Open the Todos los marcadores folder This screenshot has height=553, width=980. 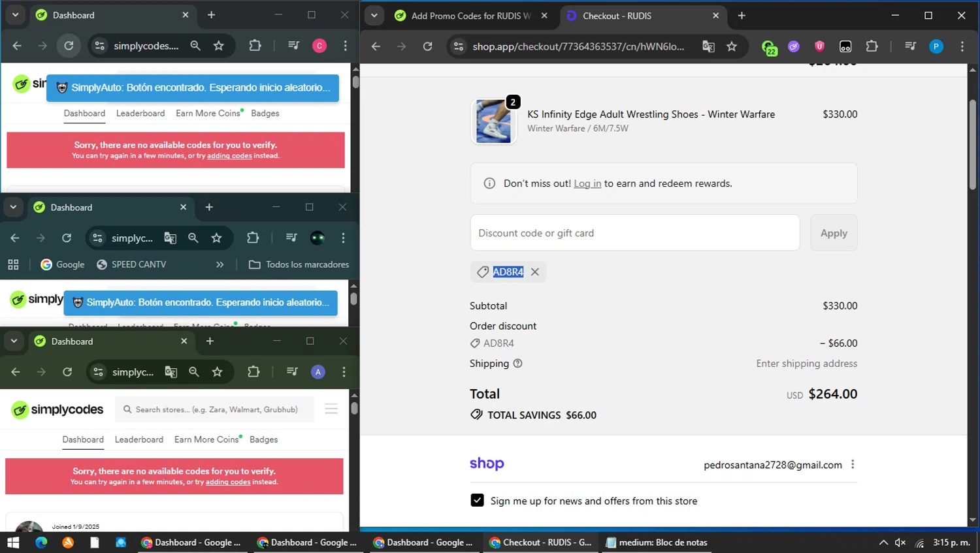point(299,264)
